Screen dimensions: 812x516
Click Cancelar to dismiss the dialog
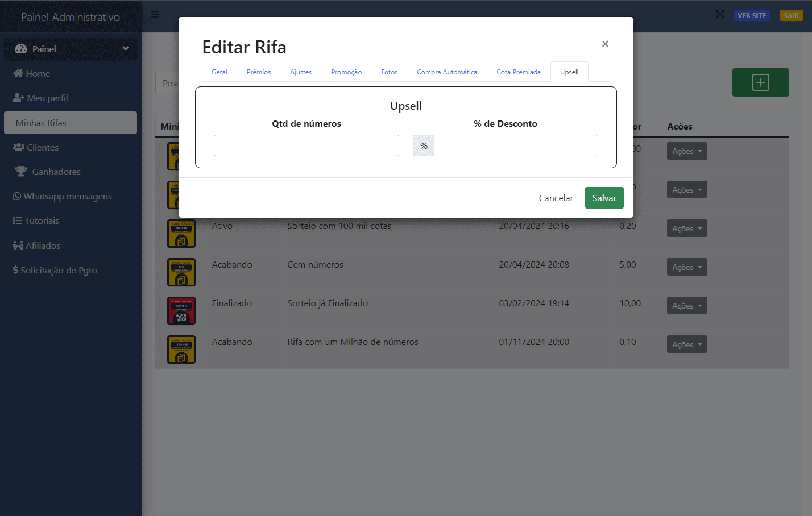click(556, 198)
